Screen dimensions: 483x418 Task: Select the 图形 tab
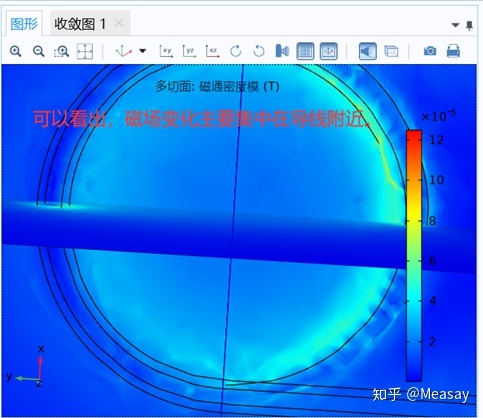point(24,24)
